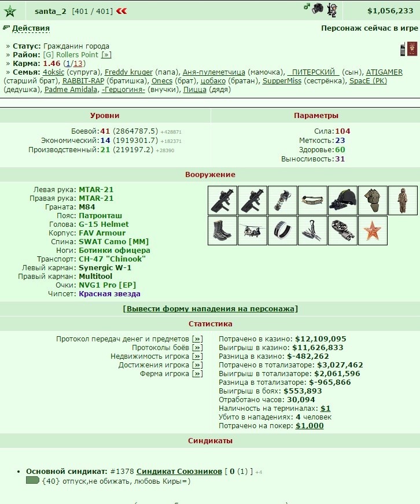Open the Синдикат Союзников link
This screenshot has height=504, width=420.
click(179, 472)
